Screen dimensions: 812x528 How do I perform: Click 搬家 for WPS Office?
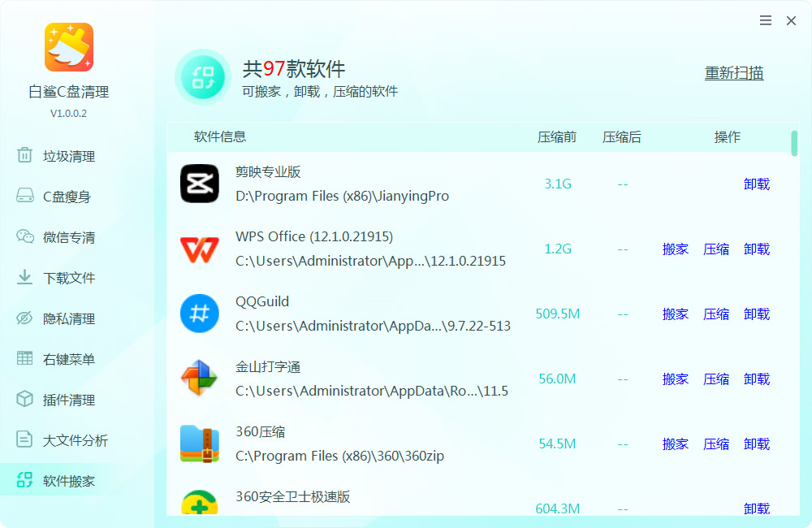(x=676, y=249)
